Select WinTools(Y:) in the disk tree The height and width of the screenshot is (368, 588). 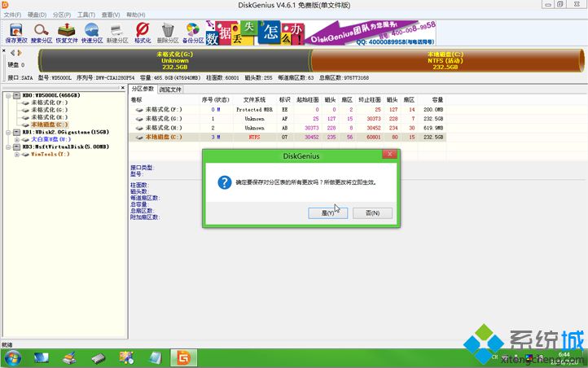pos(50,154)
